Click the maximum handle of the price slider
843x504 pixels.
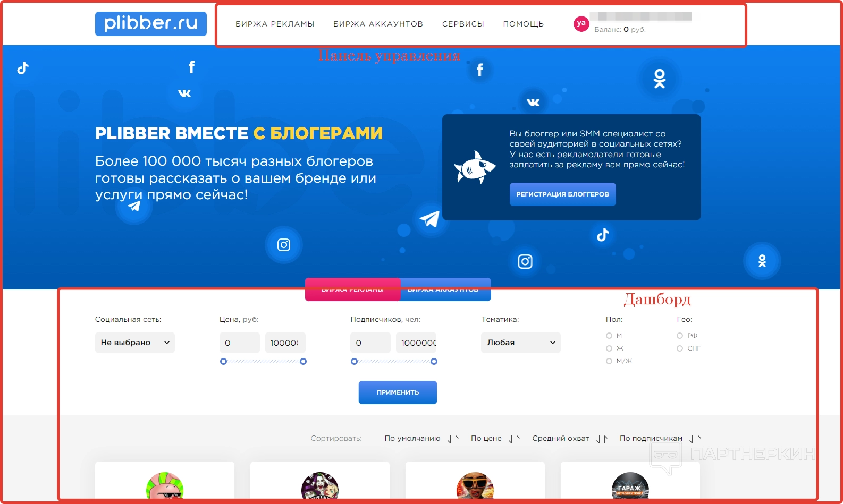(303, 362)
